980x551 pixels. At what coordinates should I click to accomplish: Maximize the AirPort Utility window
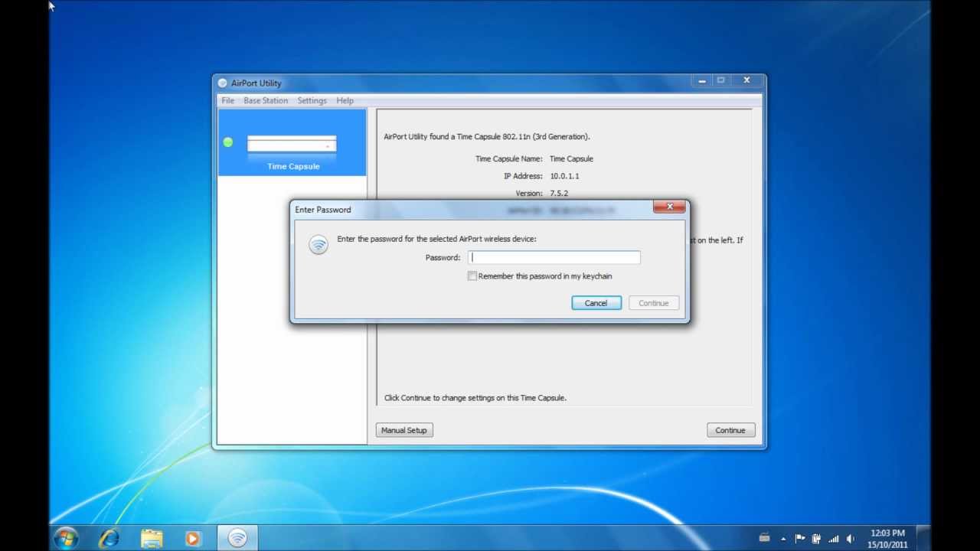[721, 80]
